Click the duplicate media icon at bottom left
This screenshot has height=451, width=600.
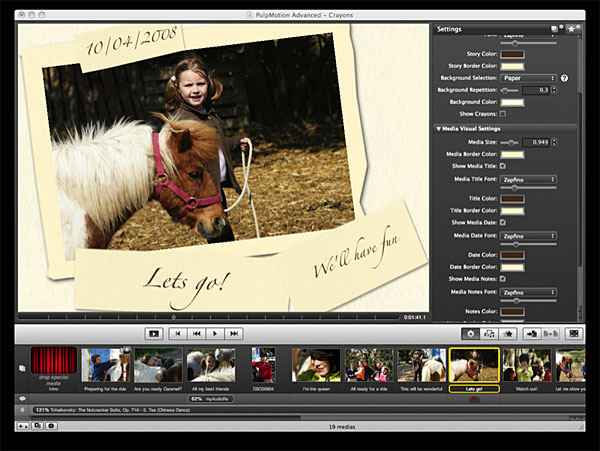click(x=37, y=426)
